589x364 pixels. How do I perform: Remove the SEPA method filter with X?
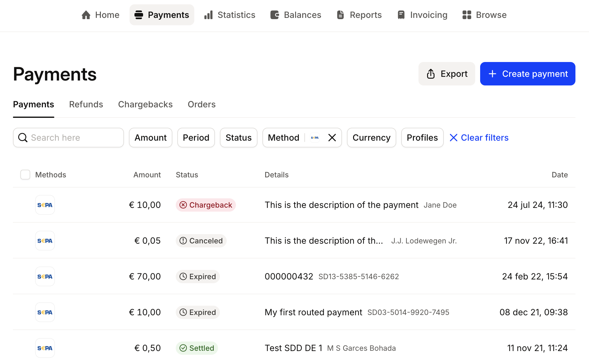(332, 138)
